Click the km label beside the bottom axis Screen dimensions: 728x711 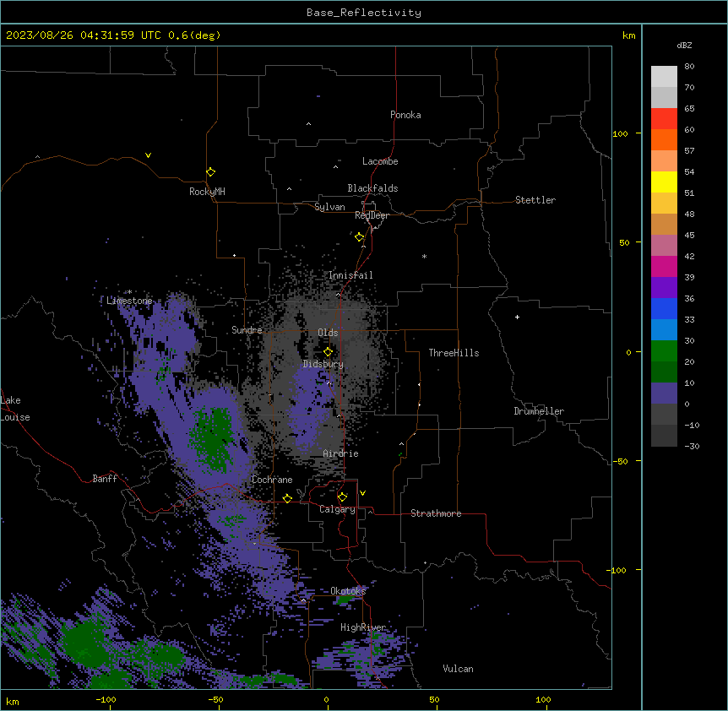[x=13, y=702]
